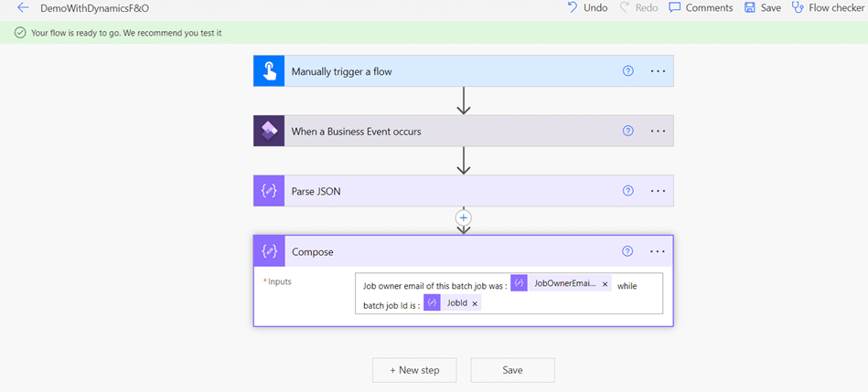This screenshot has width=868, height=392.
Task: Open the more options menu for the Business Event step
Action: click(x=658, y=131)
